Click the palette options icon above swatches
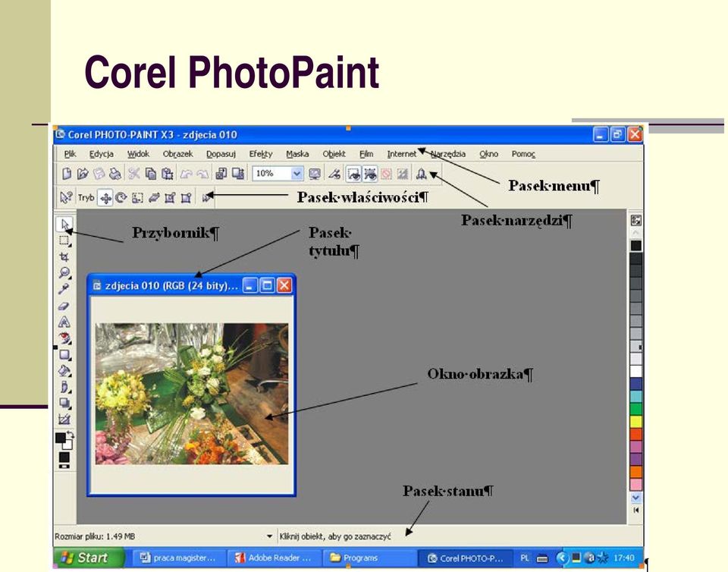Viewport: 728px width, 572px height. click(x=635, y=220)
